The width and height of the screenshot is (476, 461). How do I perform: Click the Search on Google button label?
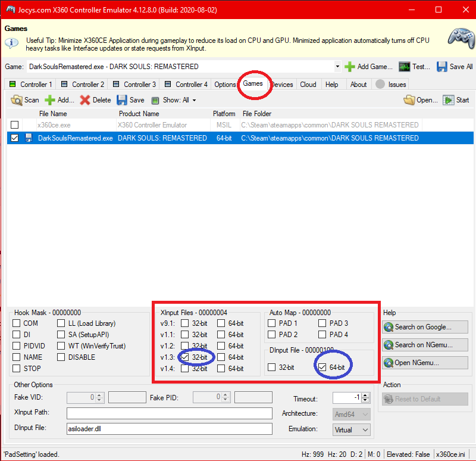click(423, 327)
